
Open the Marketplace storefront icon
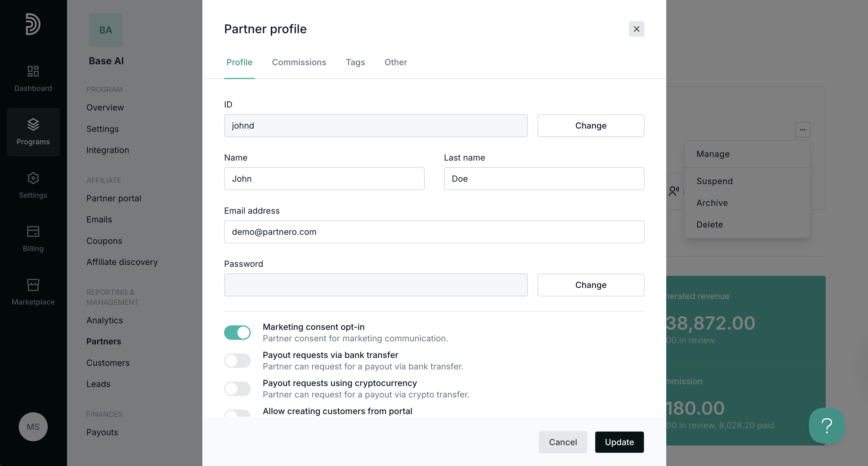tap(33, 285)
